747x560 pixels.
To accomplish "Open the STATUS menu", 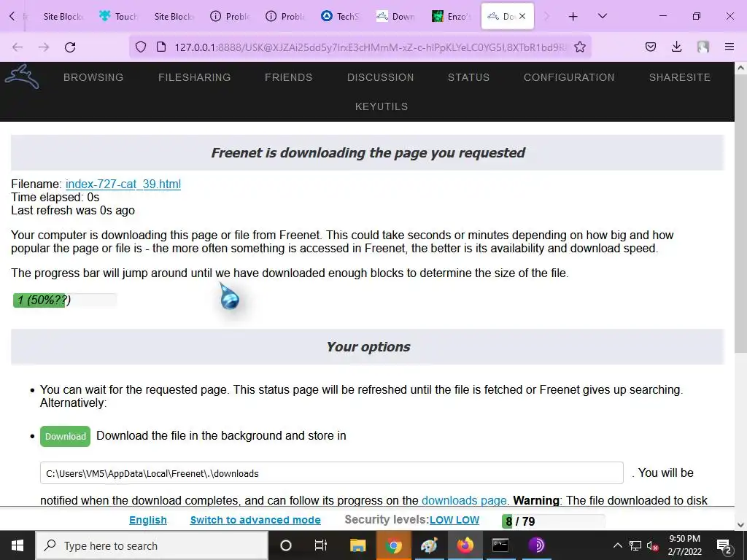I will [469, 77].
